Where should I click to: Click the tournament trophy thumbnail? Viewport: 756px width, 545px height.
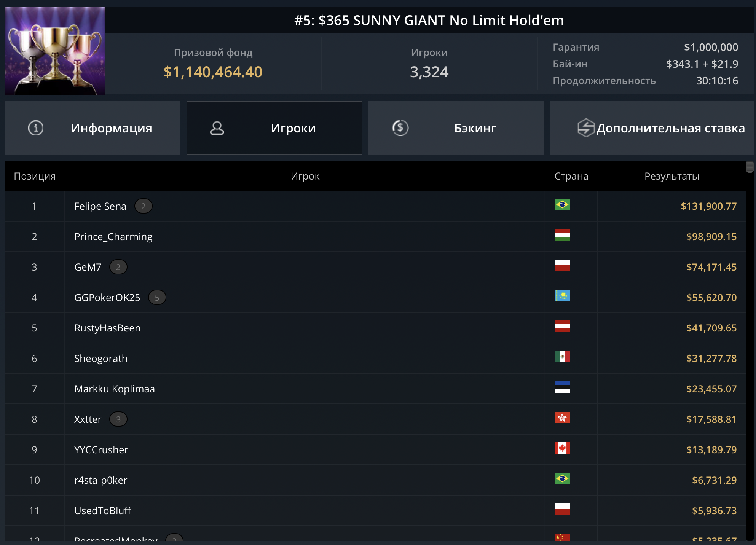pyautogui.click(x=55, y=51)
